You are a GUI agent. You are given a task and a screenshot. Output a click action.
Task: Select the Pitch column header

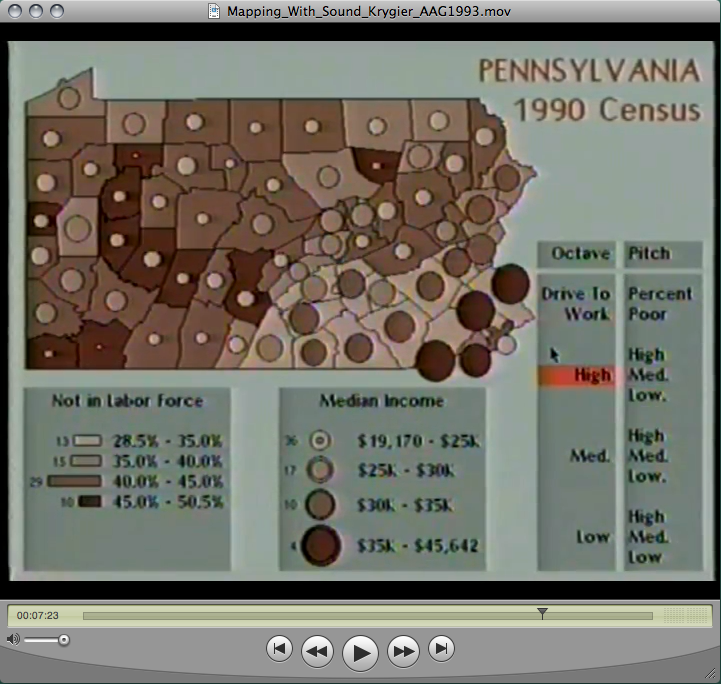(648, 254)
